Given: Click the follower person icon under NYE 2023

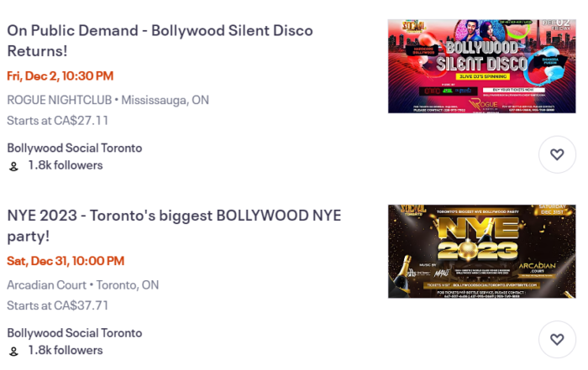Looking at the screenshot, I should tap(13, 352).
